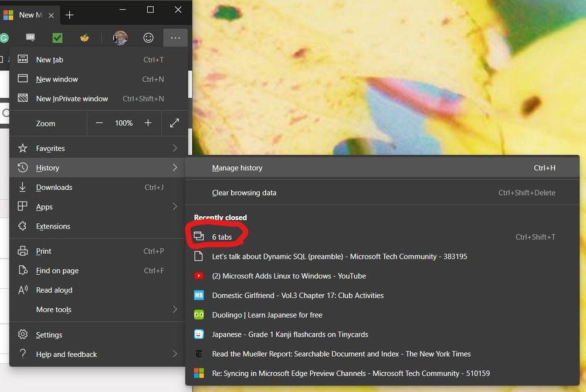Viewport: 586px width, 392px height.
Task: Click the Find on page icon
Action: 23,270
